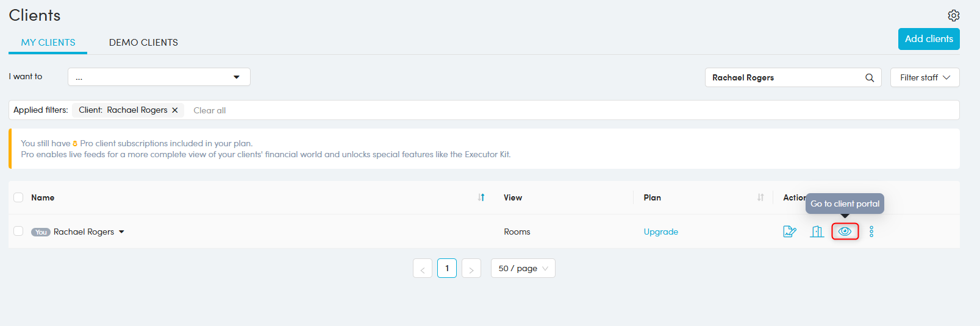Change the 50 / page size selector

523,268
